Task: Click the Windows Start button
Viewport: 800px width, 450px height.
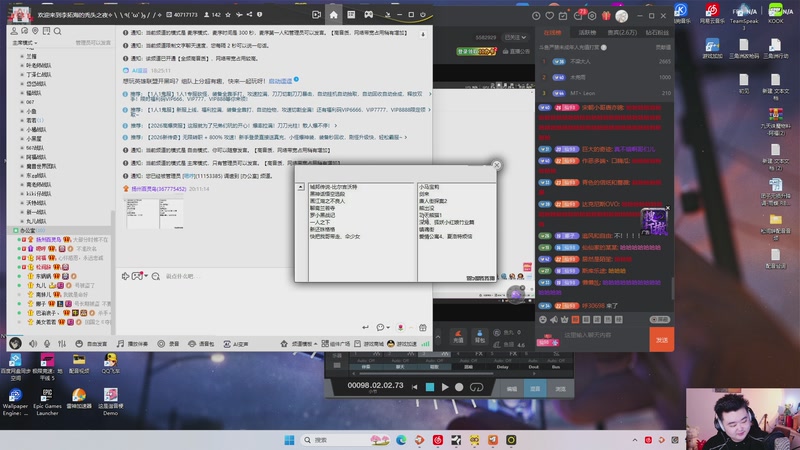Action: click(290, 440)
